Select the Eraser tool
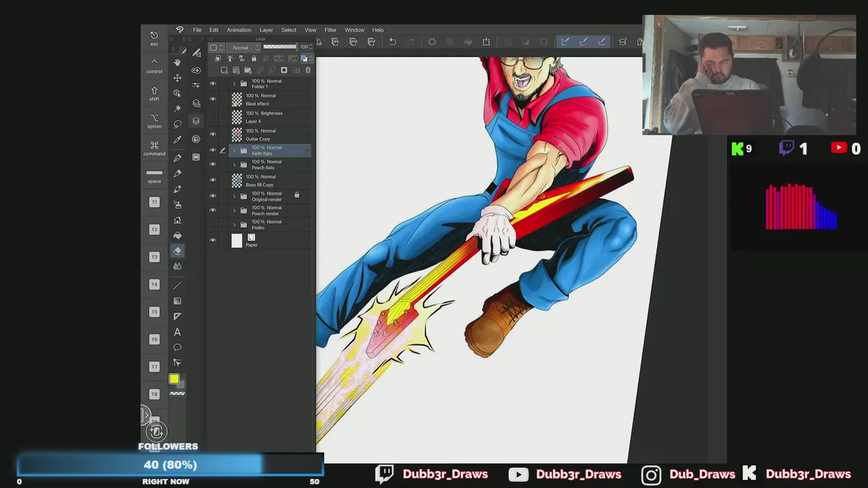The image size is (868, 488). click(x=177, y=251)
